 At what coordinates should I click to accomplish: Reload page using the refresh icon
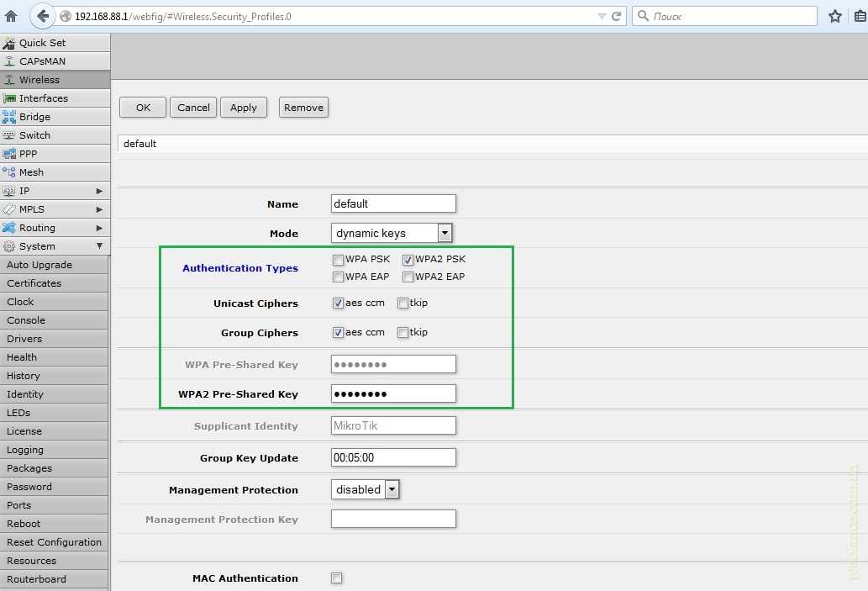617,16
